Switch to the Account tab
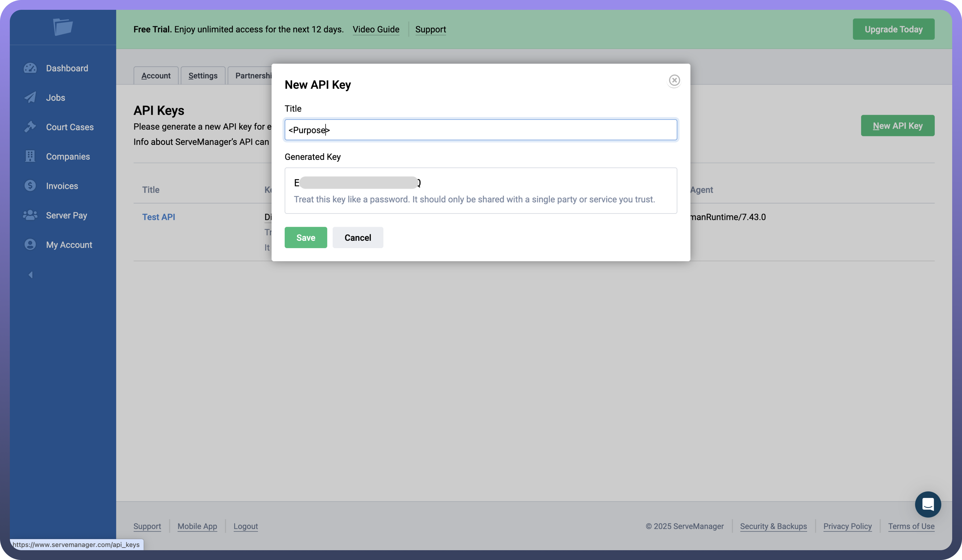962x560 pixels. point(156,76)
